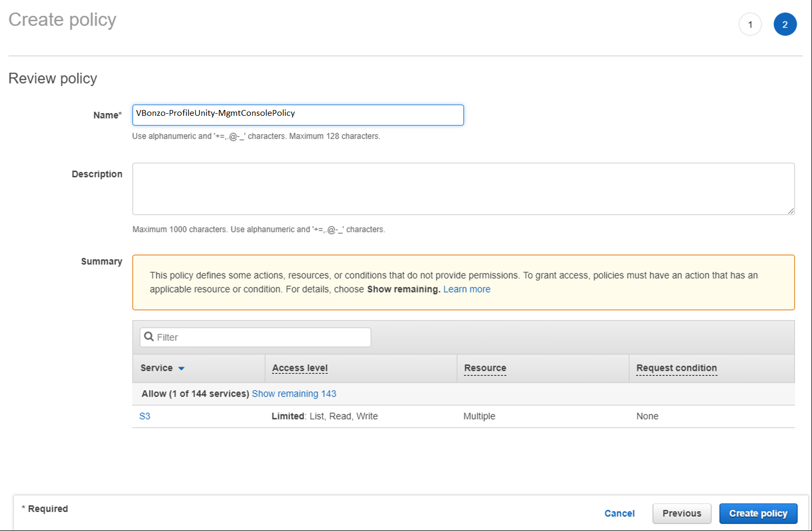Click the Create policy button
The height and width of the screenshot is (531, 812).
point(758,513)
